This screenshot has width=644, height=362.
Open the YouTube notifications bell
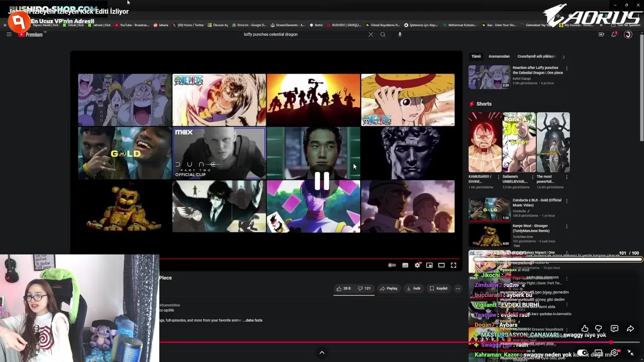(614, 34)
